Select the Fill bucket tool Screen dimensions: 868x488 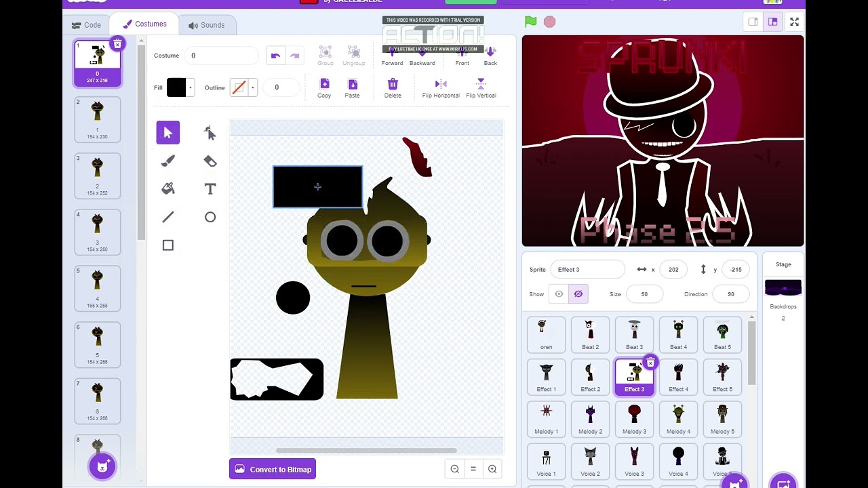pos(168,189)
